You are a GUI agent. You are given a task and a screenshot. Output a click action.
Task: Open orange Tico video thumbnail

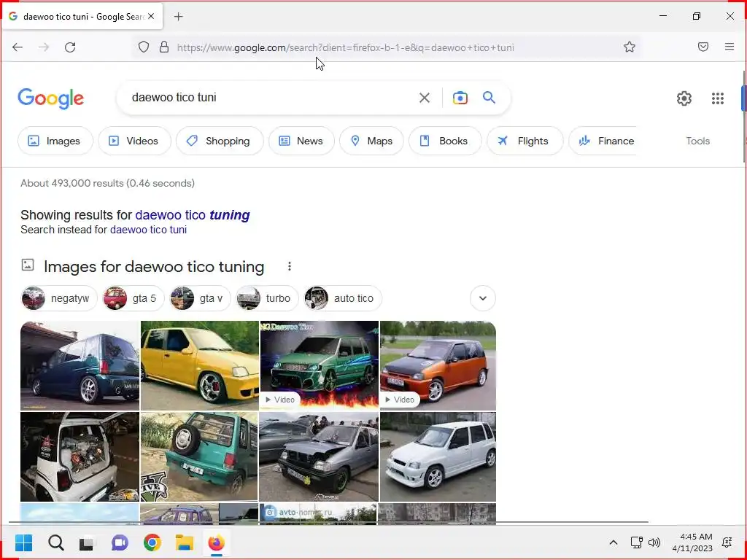(438, 366)
